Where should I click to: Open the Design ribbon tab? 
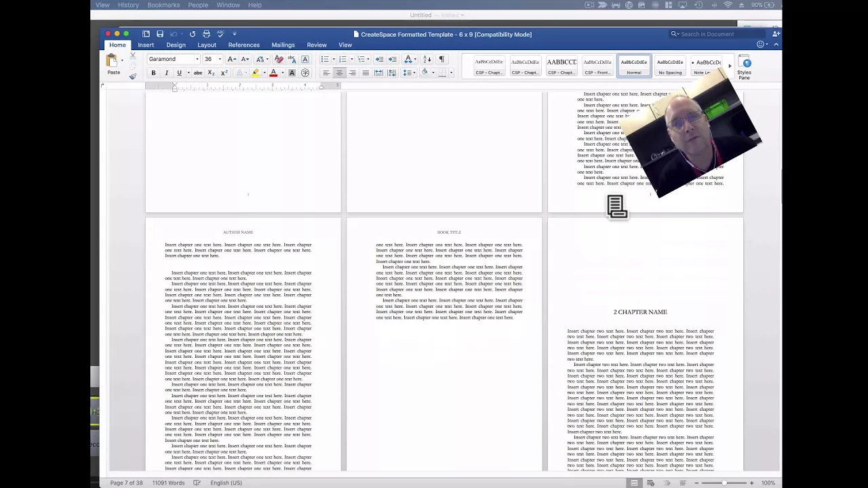(x=176, y=45)
